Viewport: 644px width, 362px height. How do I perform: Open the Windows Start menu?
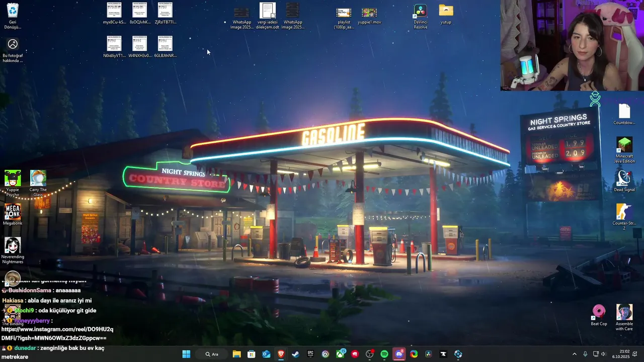186,354
